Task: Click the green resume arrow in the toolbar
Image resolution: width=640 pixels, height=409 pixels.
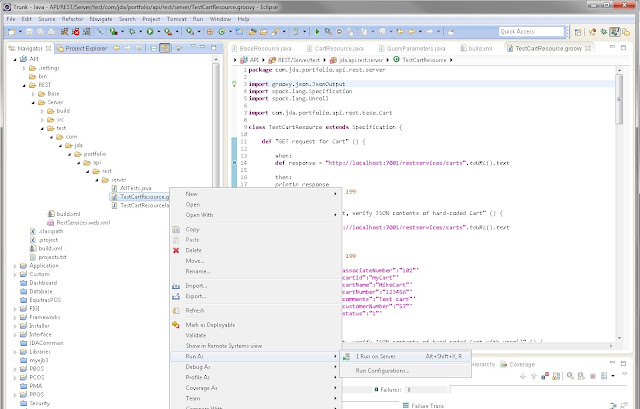Action: point(317,31)
